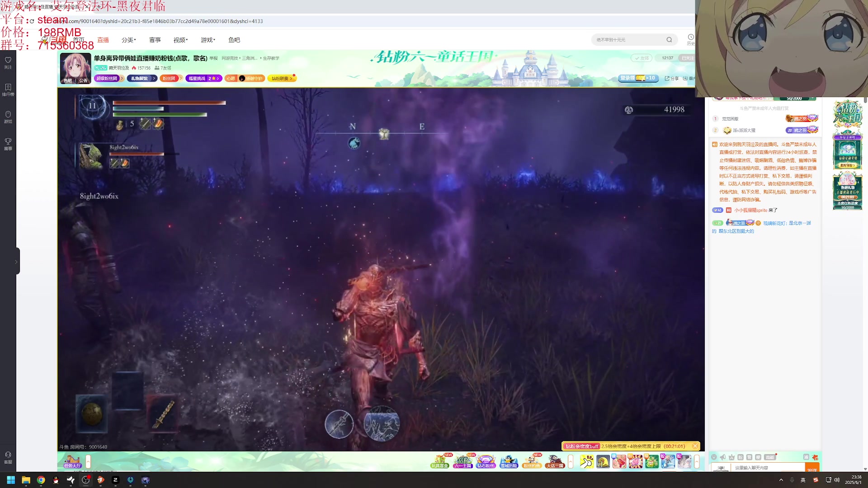This screenshot has height=488, width=868.
Task: Switch input language via 英 indicator
Action: (x=803, y=480)
